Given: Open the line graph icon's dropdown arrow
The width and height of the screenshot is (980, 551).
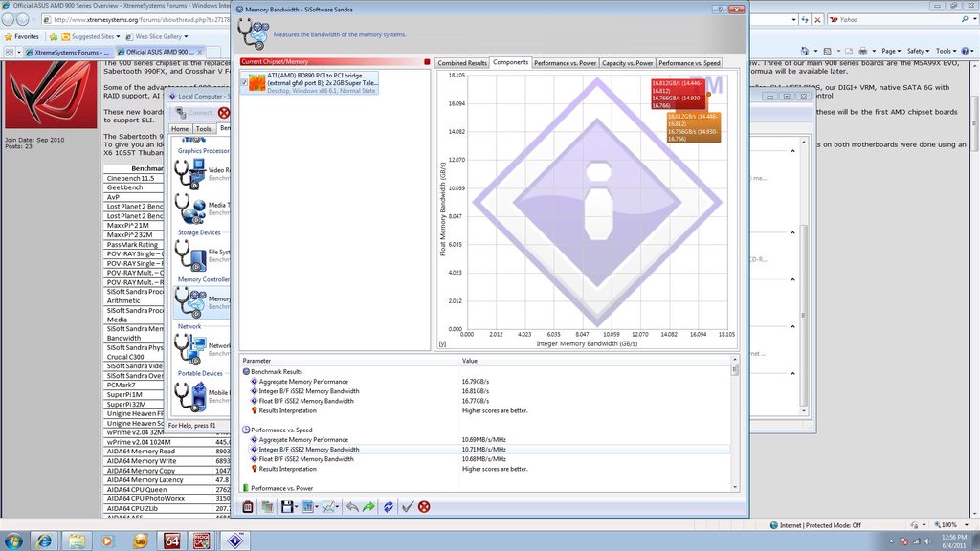Looking at the screenshot, I should (338, 507).
